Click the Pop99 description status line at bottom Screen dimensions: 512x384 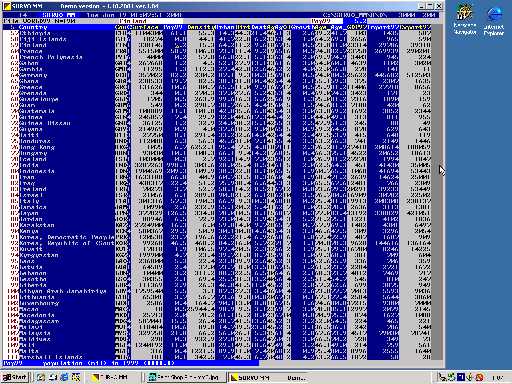pyautogui.click(x=131, y=363)
